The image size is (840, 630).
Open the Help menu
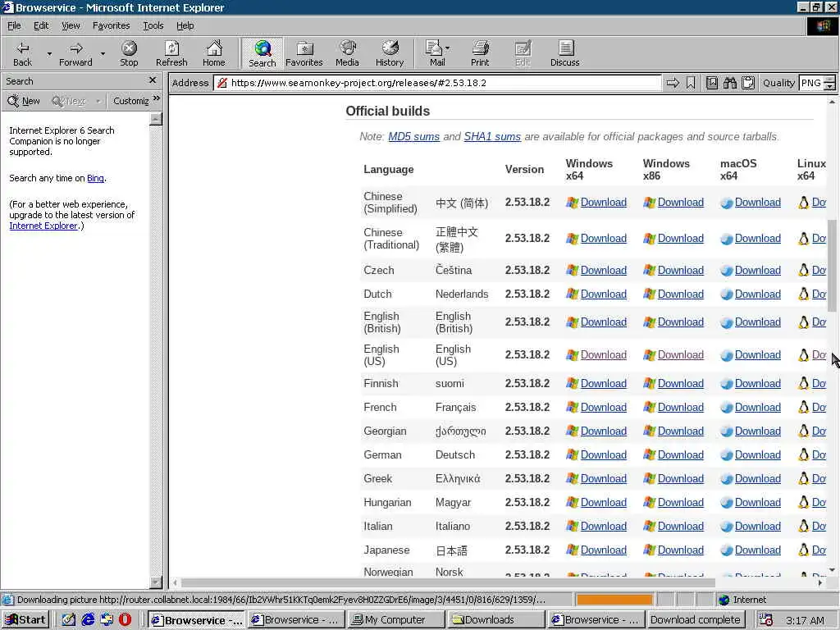185,25
